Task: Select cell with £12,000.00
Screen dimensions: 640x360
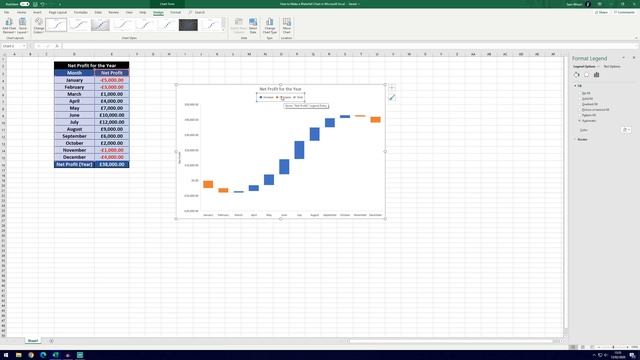Action: 111,122
